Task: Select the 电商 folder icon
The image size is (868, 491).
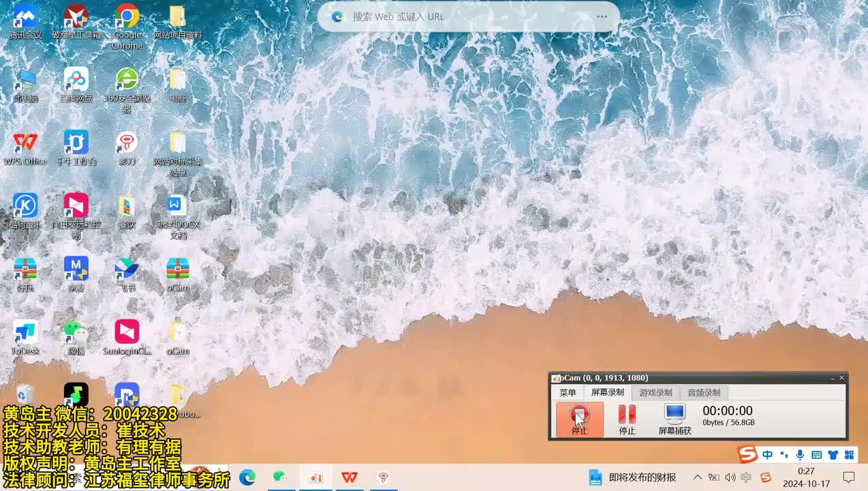Action: (177, 85)
